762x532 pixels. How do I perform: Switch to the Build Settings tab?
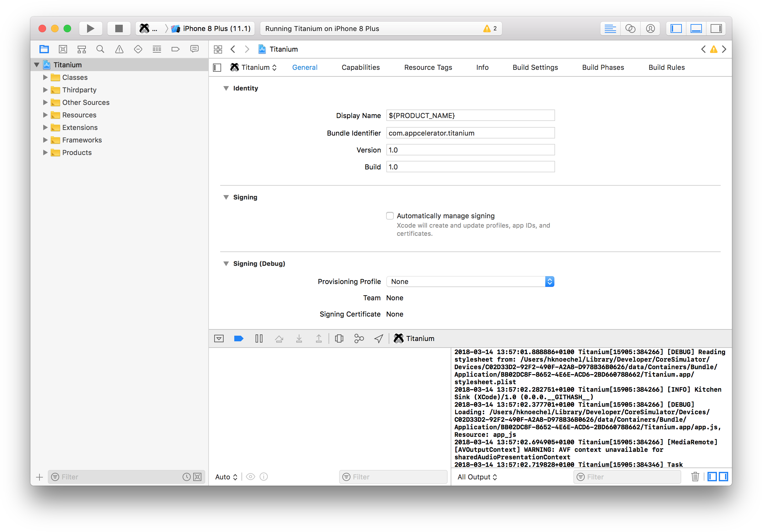535,67
